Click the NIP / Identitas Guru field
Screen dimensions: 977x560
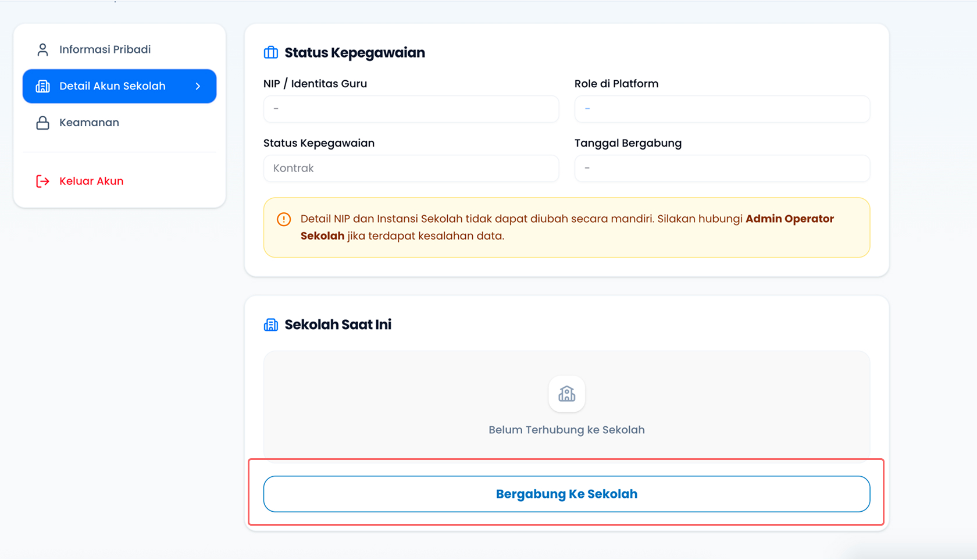pos(411,109)
